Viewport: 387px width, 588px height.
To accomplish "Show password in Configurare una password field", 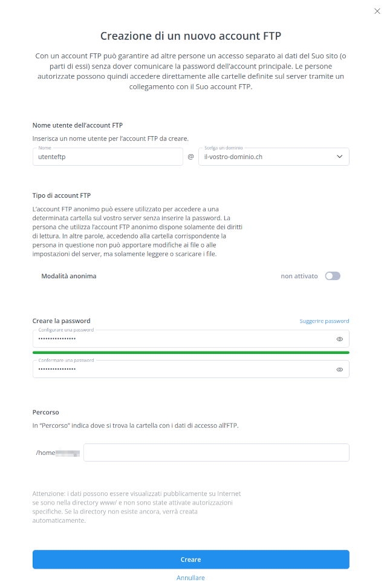I will coord(340,339).
